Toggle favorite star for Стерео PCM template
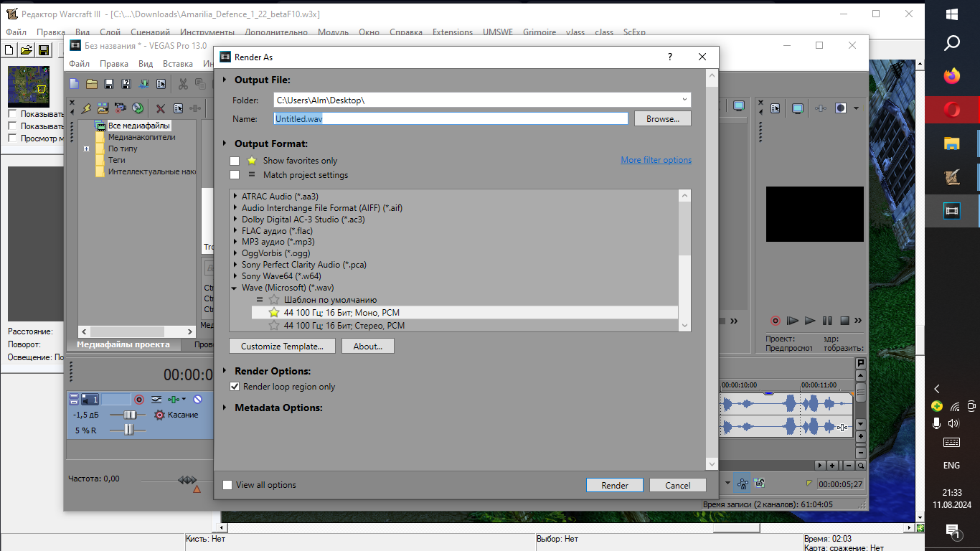Viewport: 980px width, 551px height. tap(273, 326)
